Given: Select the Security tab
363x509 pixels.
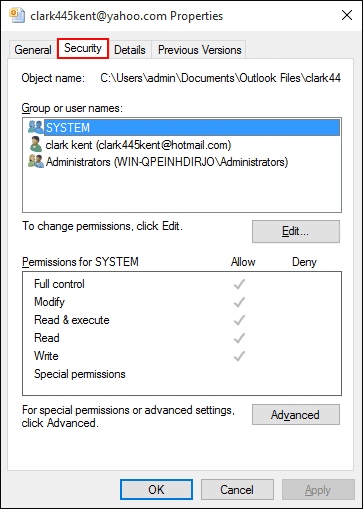Looking at the screenshot, I should pyautogui.click(x=83, y=48).
